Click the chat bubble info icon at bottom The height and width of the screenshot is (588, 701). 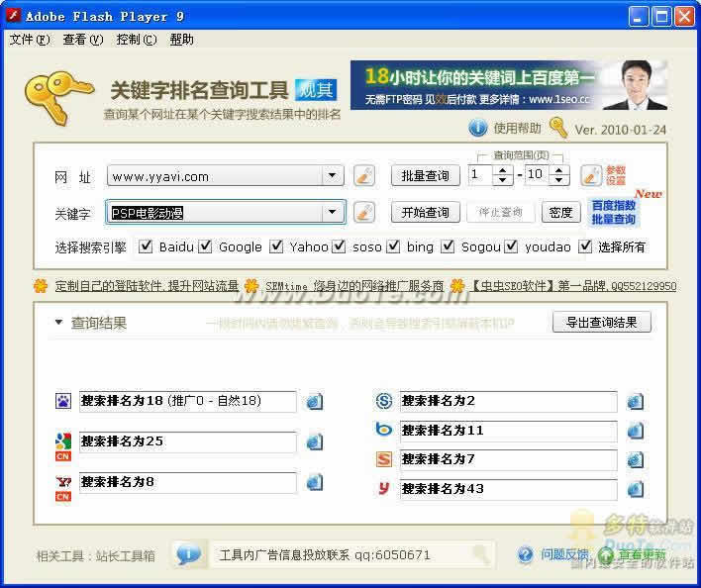click(x=188, y=554)
